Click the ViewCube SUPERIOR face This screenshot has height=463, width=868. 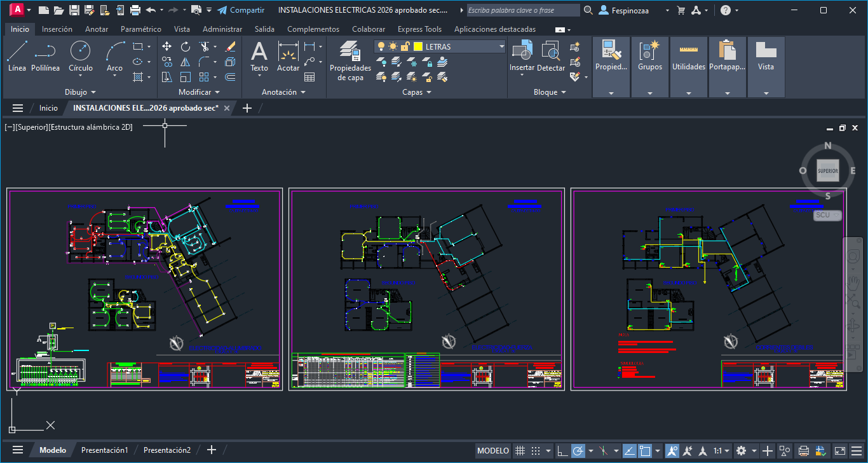[827, 171]
